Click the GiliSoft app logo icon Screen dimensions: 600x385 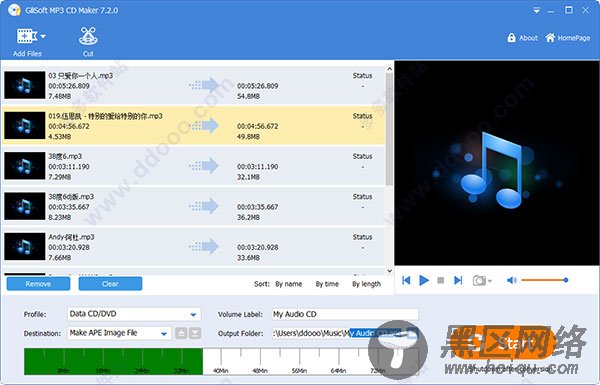(x=14, y=10)
